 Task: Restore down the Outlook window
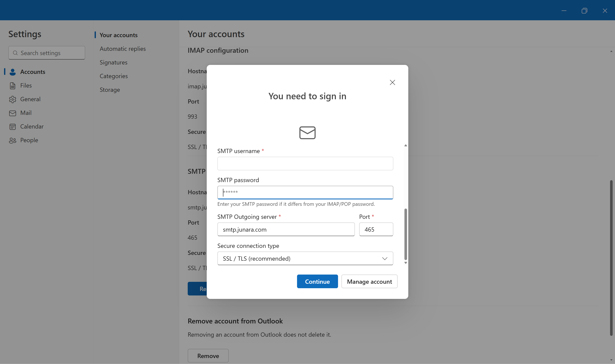584,10
